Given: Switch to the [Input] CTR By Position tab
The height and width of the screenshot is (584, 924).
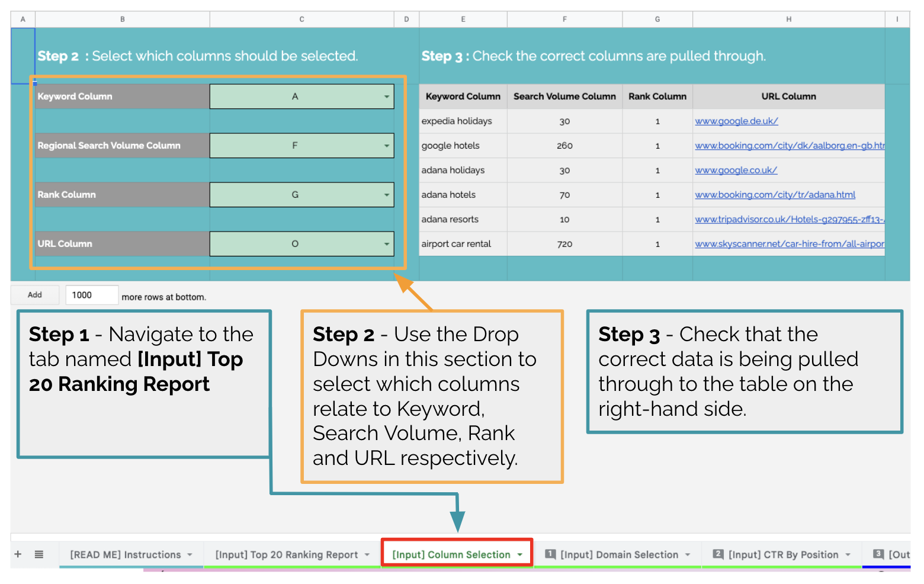Looking at the screenshot, I should (783, 555).
